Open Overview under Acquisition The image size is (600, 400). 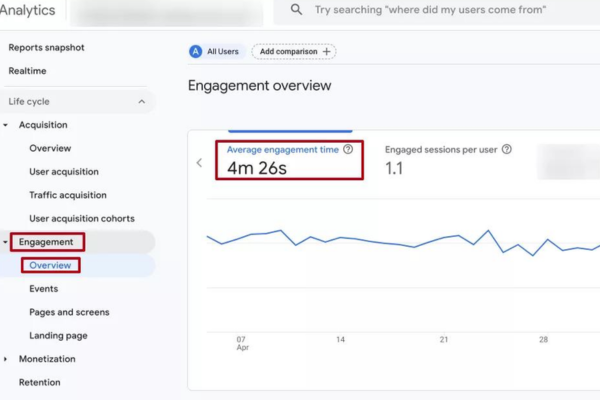click(x=50, y=148)
